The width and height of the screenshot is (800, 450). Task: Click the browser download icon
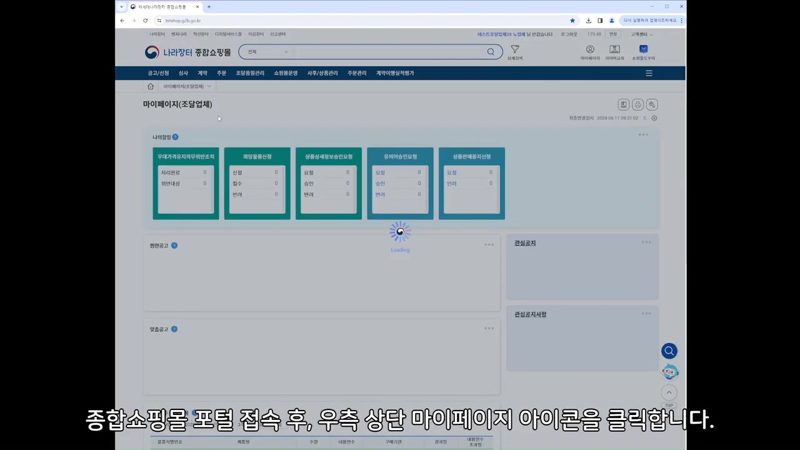[x=588, y=21]
